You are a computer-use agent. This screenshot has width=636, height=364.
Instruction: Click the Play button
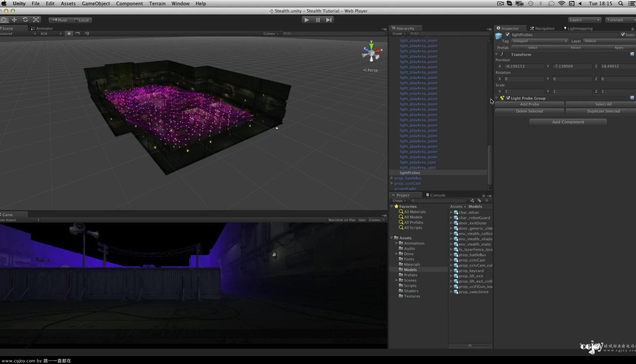307,20
